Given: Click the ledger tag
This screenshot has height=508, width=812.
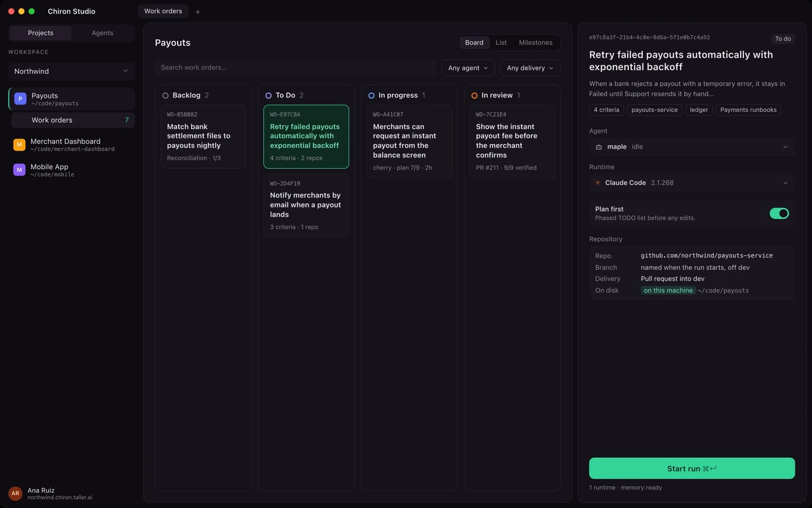Looking at the screenshot, I should point(699,110).
